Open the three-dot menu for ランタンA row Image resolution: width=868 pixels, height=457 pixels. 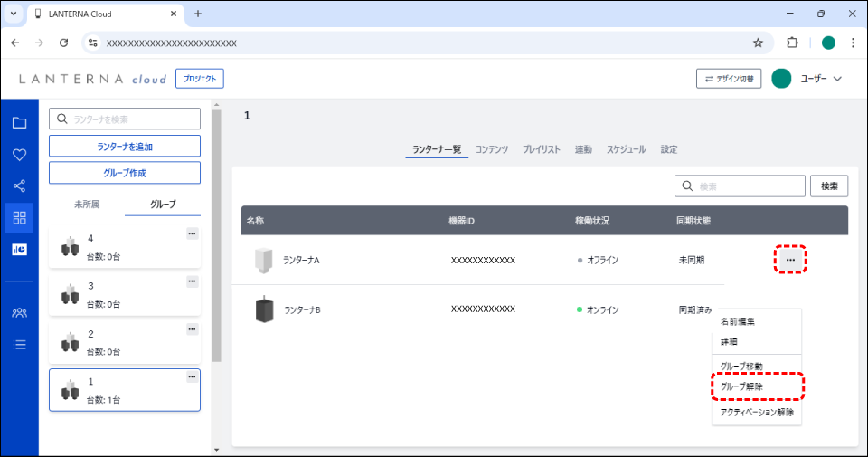pyautogui.click(x=790, y=260)
